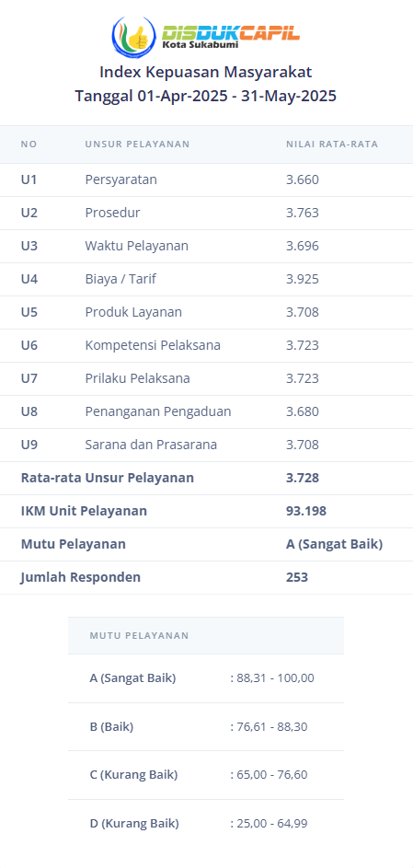The height and width of the screenshot is (868, 413).
Task: Click the Penanganan Pengaduan row
Action: click(x=206, y=411)
